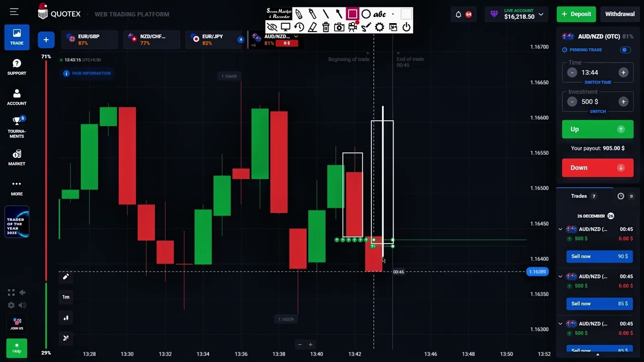The width and height of the screenshot is (644, 362).
Task: Open the chart indicators tool icon
Action: (x=66, y=338)
